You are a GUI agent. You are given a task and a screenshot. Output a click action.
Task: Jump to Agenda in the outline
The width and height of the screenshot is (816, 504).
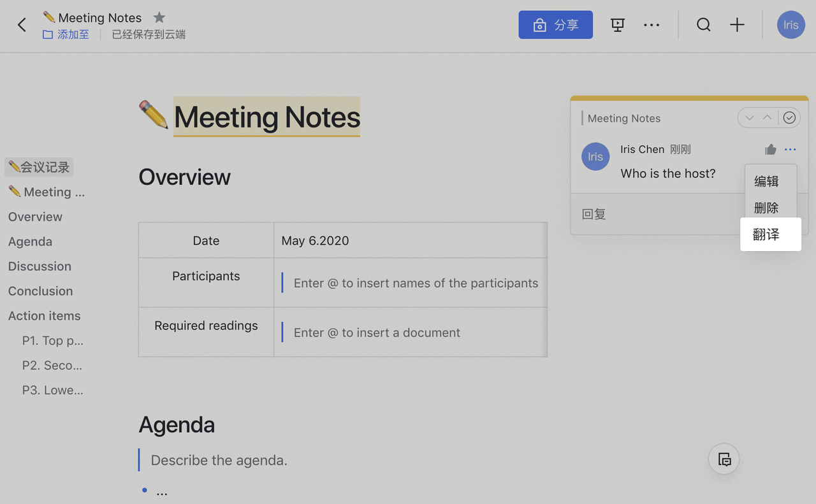coord(30,241)
